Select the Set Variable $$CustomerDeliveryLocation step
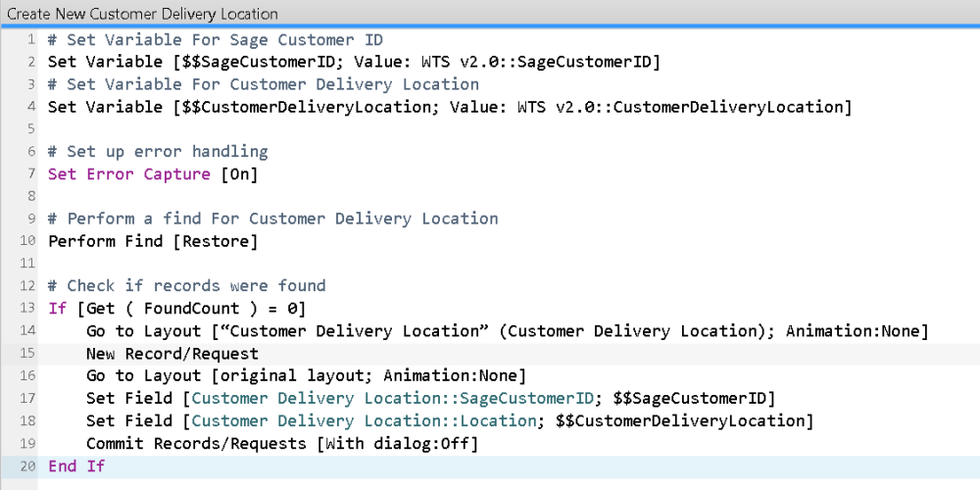This screenshot has width=980, height=490. pos(450,107)
